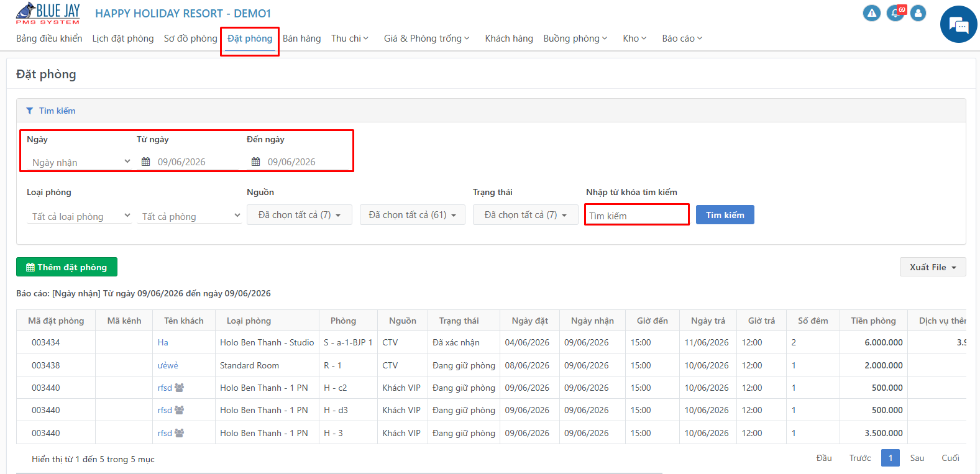980x474 pixels.
Task: Click the Tìm kiếm panel header text
Action: pos(57,111)
